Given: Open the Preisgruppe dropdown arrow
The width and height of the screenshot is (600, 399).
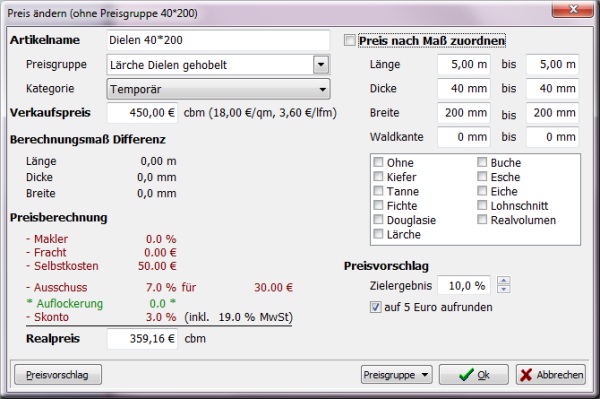Looking at the screenshot, I should [321, 65].
